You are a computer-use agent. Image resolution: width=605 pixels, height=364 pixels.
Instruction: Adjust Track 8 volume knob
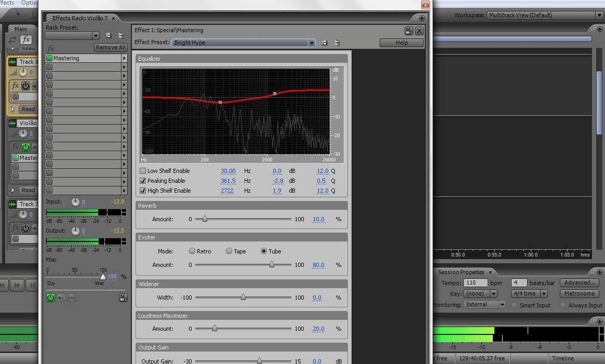[23, 72]
